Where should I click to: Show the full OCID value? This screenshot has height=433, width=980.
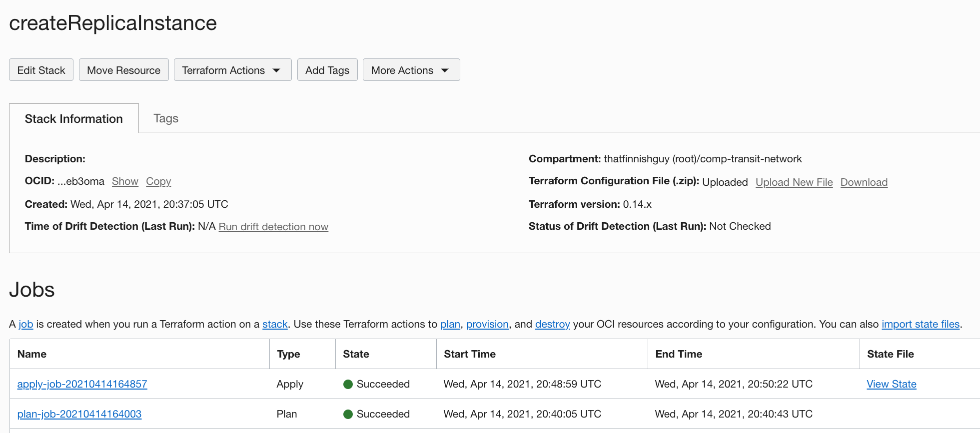click(x=125, y=181)
